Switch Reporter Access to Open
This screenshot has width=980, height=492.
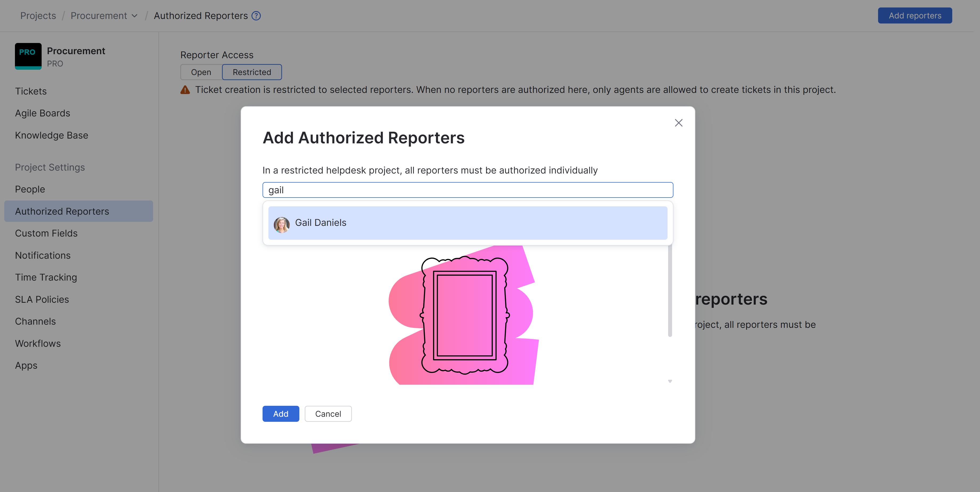pyautogui.click(x=201, y=72)
